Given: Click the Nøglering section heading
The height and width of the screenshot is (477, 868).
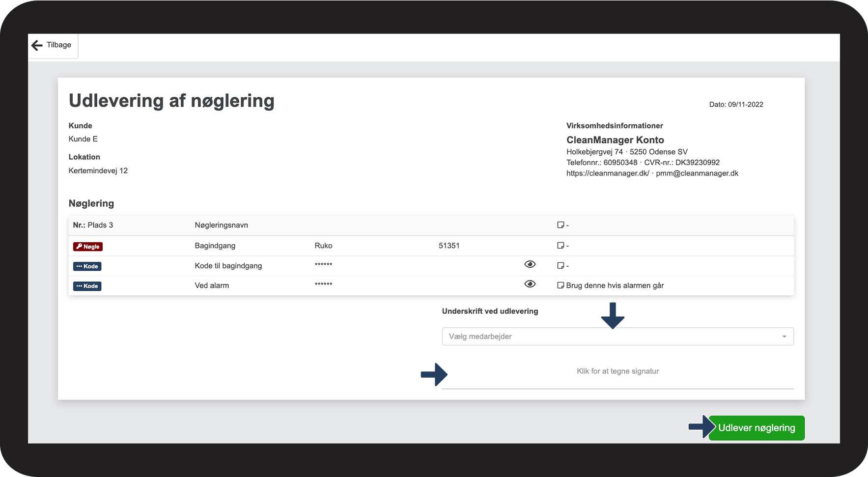Looking at the screenshot, I should tap(91, 203).
